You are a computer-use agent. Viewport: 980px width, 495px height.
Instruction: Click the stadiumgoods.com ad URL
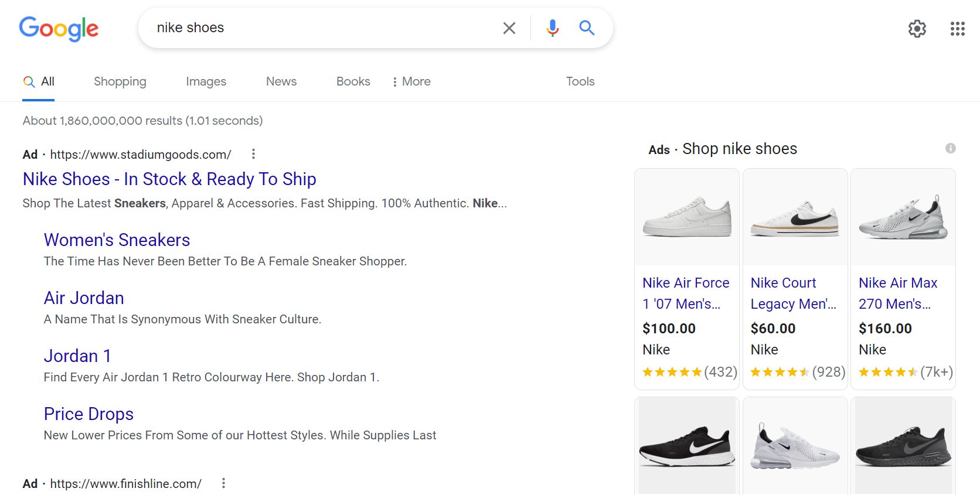click(x=141, y=155)
